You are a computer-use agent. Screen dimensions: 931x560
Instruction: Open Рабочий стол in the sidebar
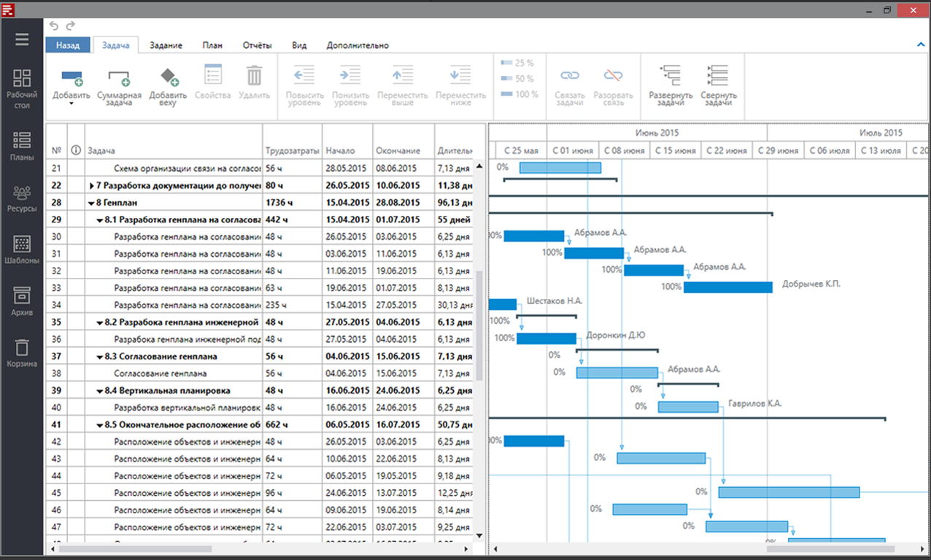[22, 88]
